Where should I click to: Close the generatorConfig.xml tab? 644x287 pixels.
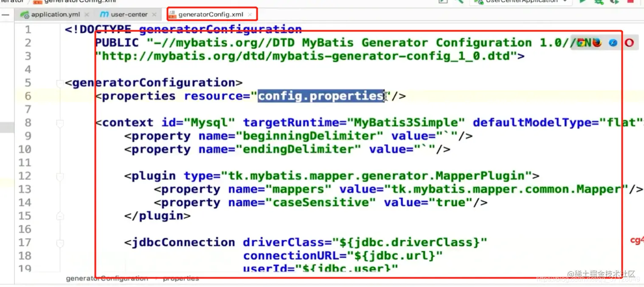[x=250, y=14]
